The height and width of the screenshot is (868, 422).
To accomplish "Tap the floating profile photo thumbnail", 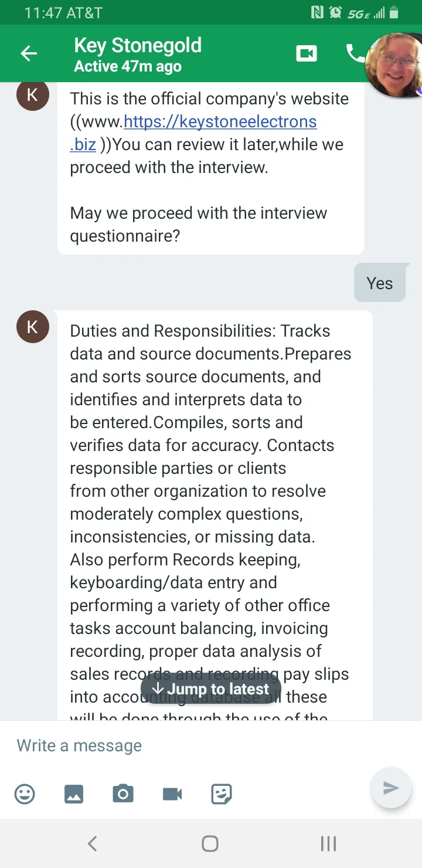I will (x=394, y=66).
